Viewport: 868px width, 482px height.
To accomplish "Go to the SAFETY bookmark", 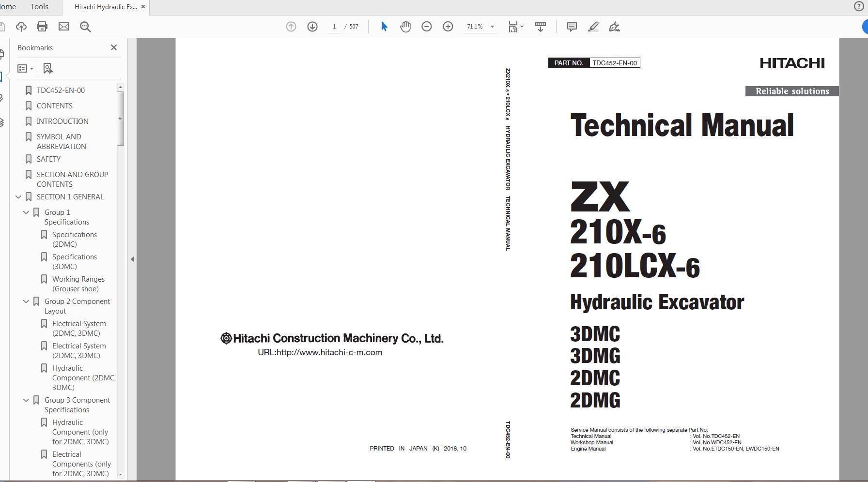I will click(49, 159).
